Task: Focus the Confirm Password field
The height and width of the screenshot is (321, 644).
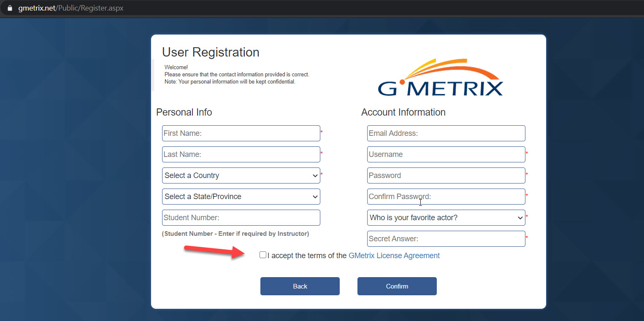Action: [446, 197]
